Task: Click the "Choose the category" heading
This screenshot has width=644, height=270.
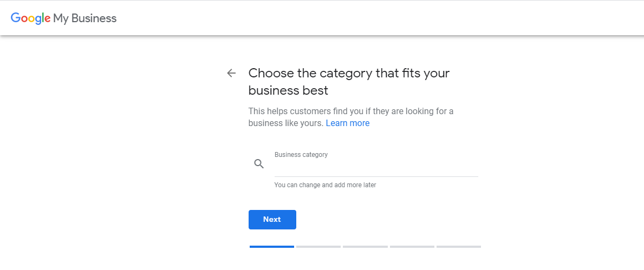Action: click(349, 73)
